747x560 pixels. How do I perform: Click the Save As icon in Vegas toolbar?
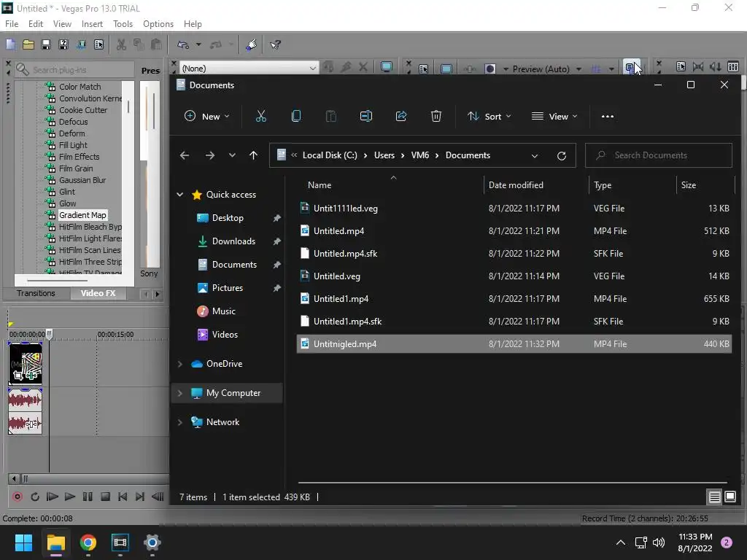coord(63,44)
